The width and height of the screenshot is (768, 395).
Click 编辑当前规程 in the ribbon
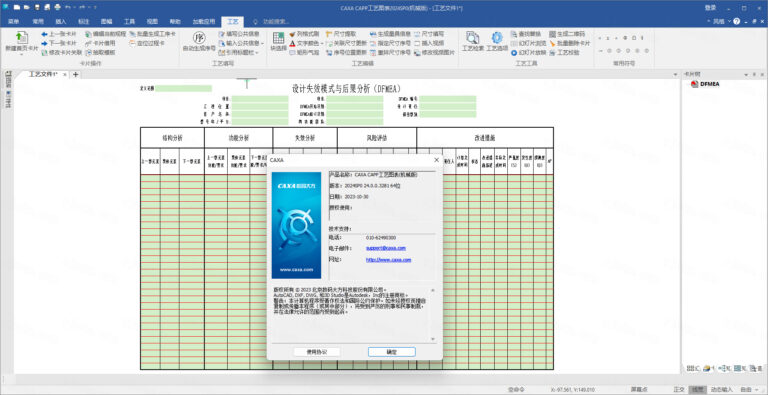pos(105,34)
